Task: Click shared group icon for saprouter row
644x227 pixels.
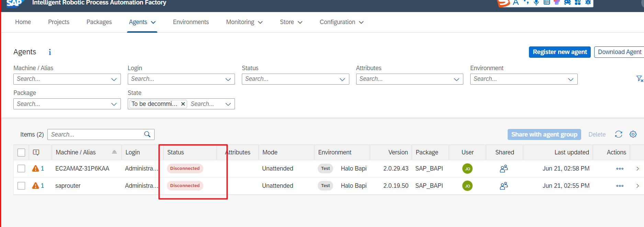Action: point(504,186)
